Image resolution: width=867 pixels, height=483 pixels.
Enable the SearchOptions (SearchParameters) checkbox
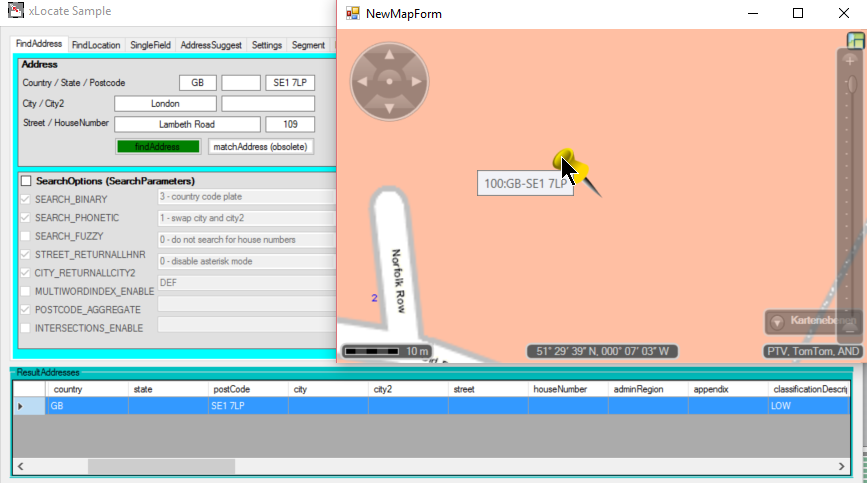click(27, 181)
